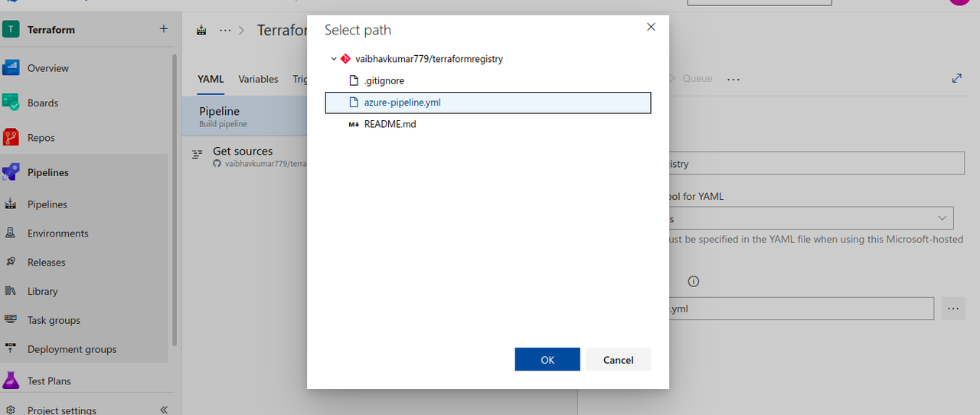This screenshot has width=980, height=415.
Task: Click the Boards icon
Action: tap(11, 103)
